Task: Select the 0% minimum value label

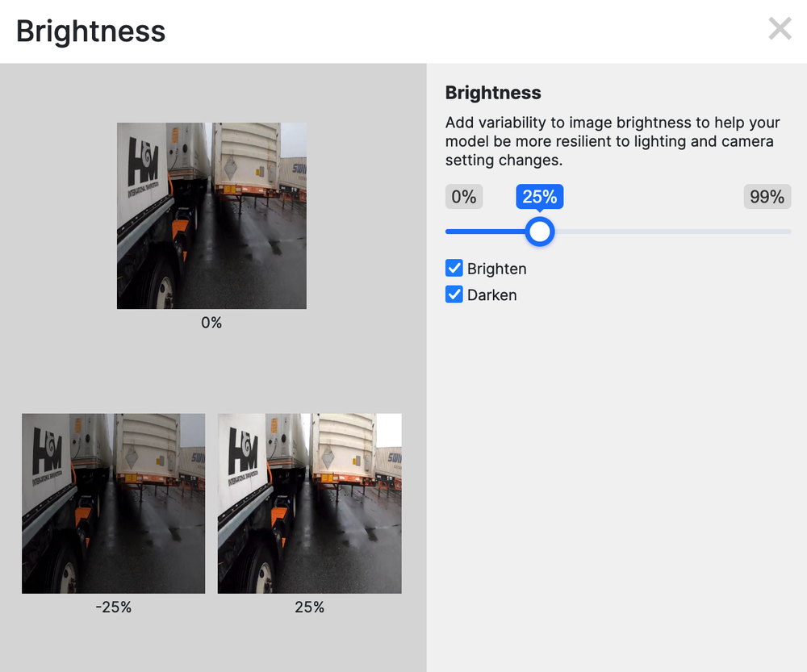Action: (463, 196)
